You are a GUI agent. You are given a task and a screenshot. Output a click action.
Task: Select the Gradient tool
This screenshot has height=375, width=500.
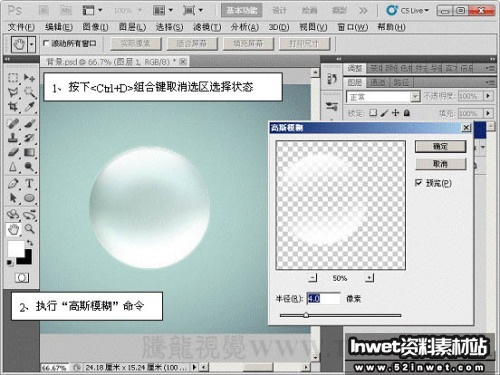coord(29,152)
